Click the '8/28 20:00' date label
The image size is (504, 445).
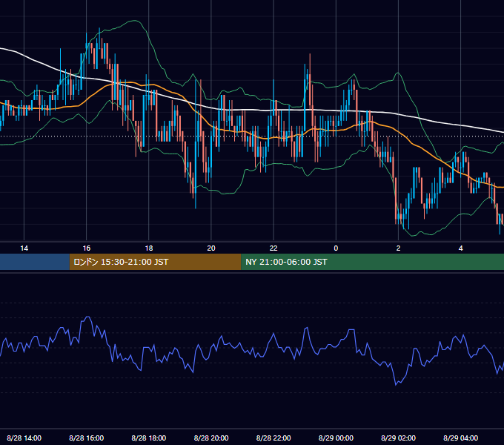coord(211,438)
